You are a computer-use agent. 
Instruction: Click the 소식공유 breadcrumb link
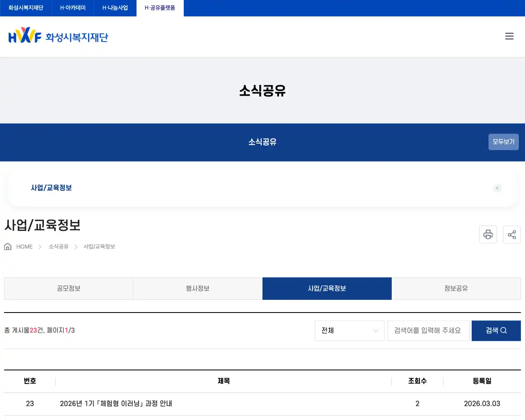pos(57,247)
